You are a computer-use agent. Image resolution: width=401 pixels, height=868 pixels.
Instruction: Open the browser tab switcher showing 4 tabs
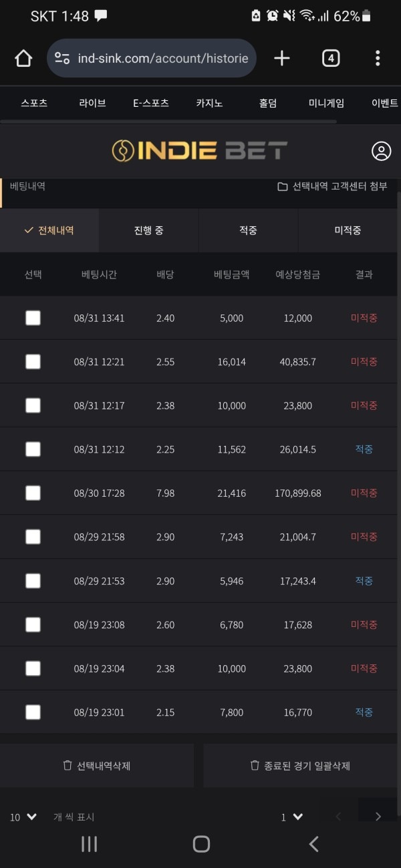click(330, 58)
